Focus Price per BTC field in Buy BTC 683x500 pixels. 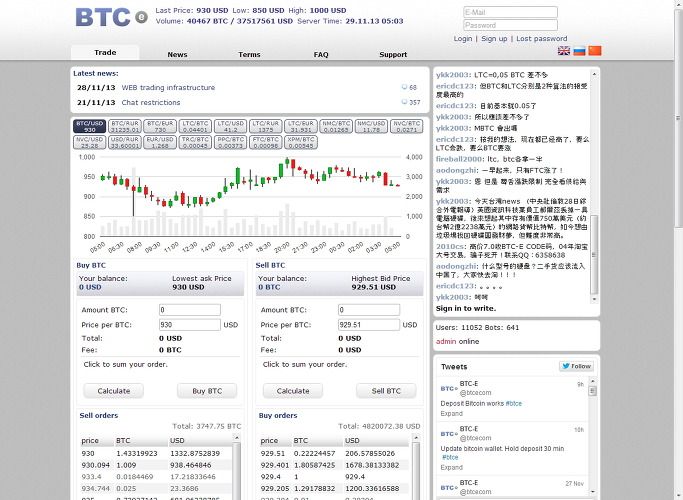189,324
